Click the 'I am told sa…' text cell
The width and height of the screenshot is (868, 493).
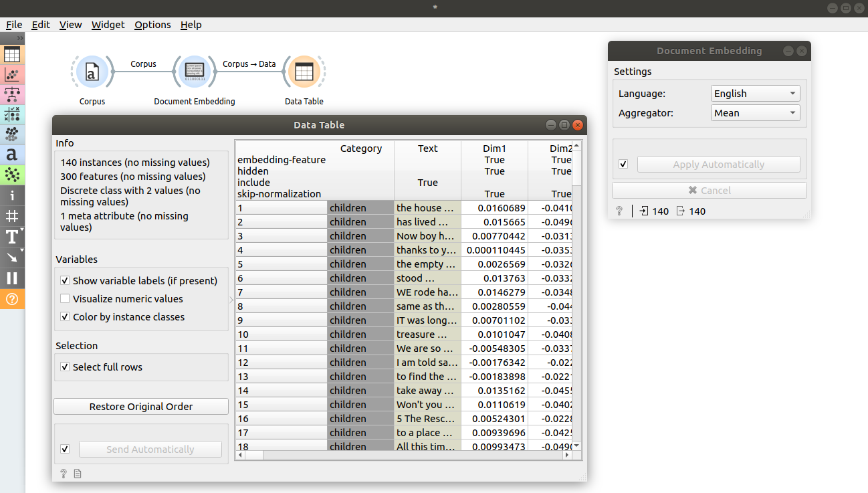tap(427, 363)
